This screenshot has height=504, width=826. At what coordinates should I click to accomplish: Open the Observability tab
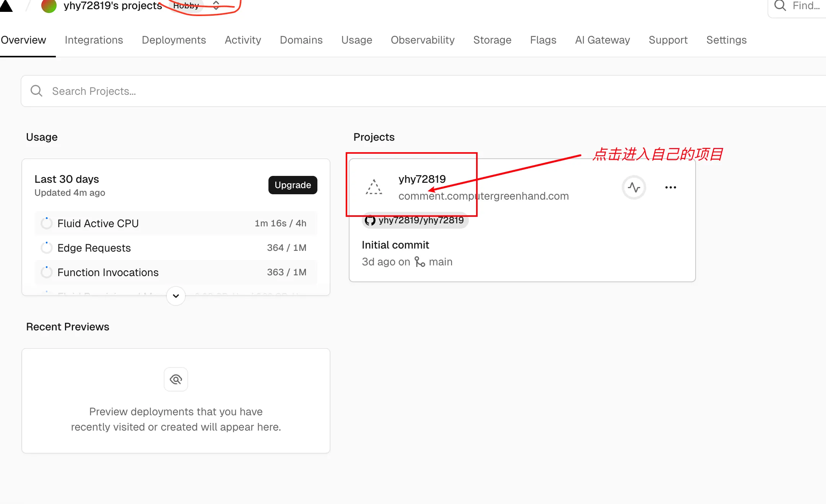[423, 40]
